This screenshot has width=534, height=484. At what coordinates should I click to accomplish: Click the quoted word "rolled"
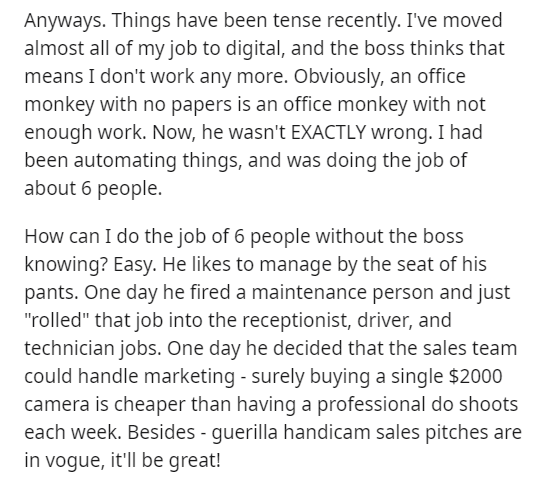click(57, 320)
